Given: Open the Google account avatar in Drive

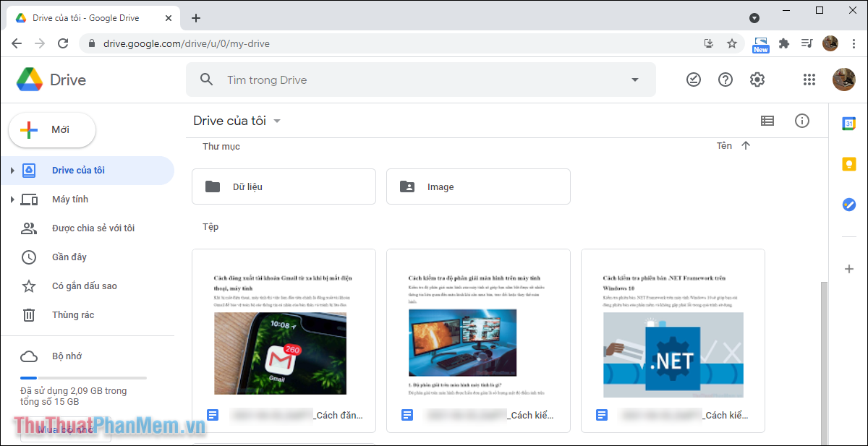Looking at the screenshot, I should (x=843, y=80).
